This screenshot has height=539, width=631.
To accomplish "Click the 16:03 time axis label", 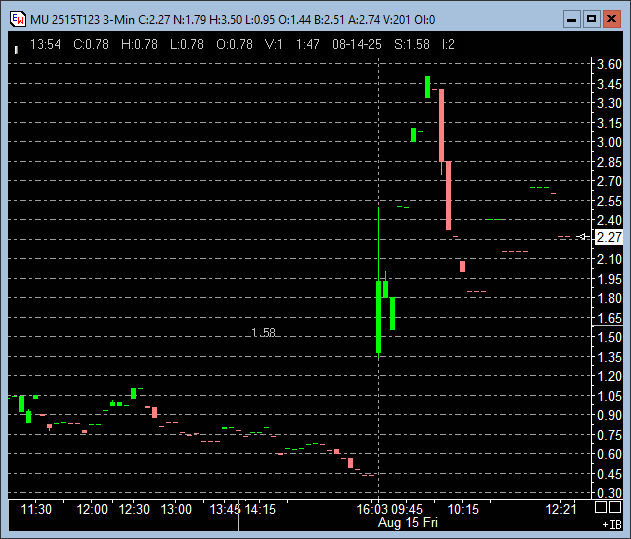I will [x=372, y=509].
